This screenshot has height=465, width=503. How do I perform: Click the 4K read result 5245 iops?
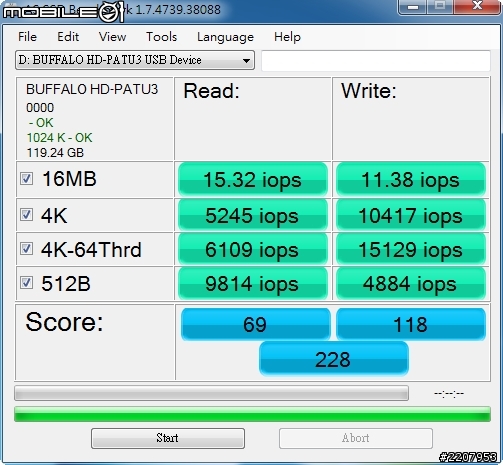253,215
